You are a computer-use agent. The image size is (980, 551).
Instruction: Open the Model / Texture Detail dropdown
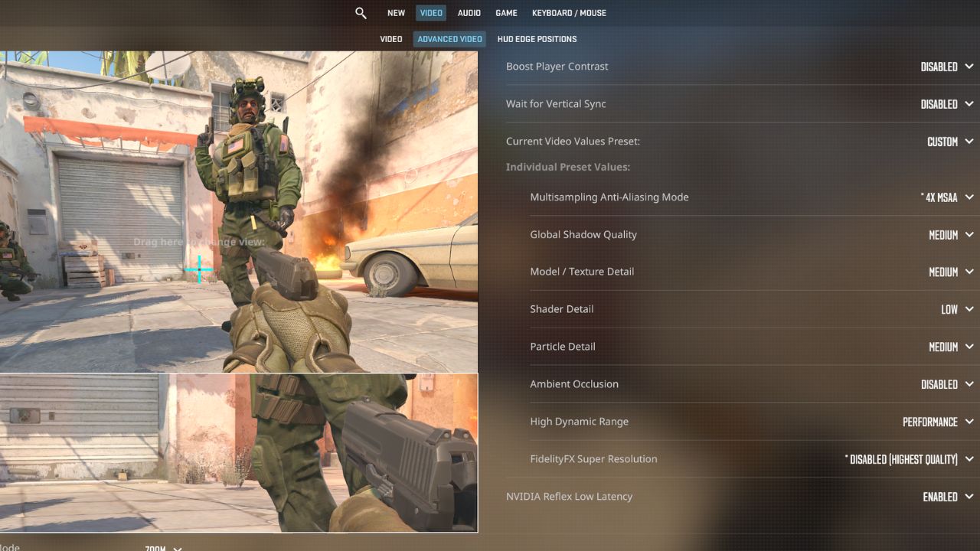pyautogui.click(x=950, y=272)
